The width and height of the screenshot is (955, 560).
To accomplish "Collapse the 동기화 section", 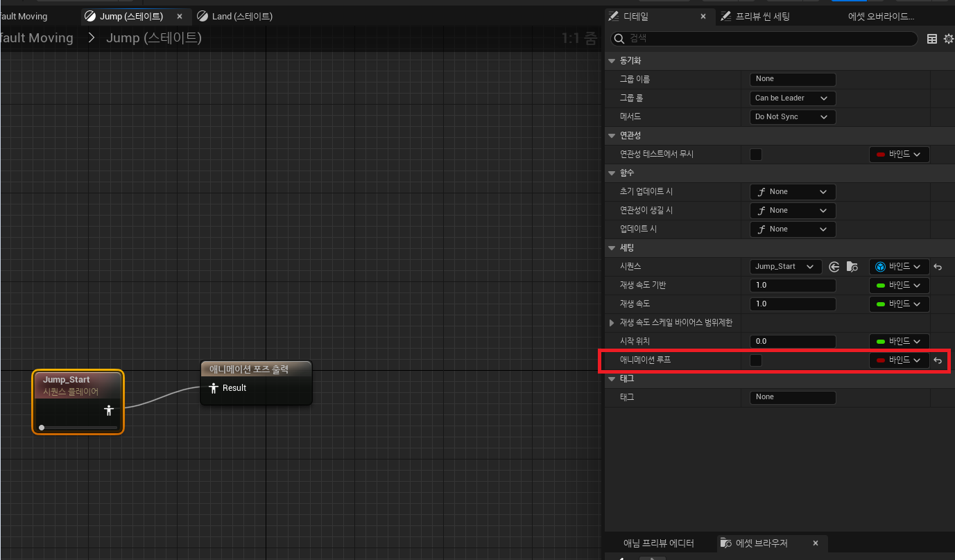I will point(612,61).
